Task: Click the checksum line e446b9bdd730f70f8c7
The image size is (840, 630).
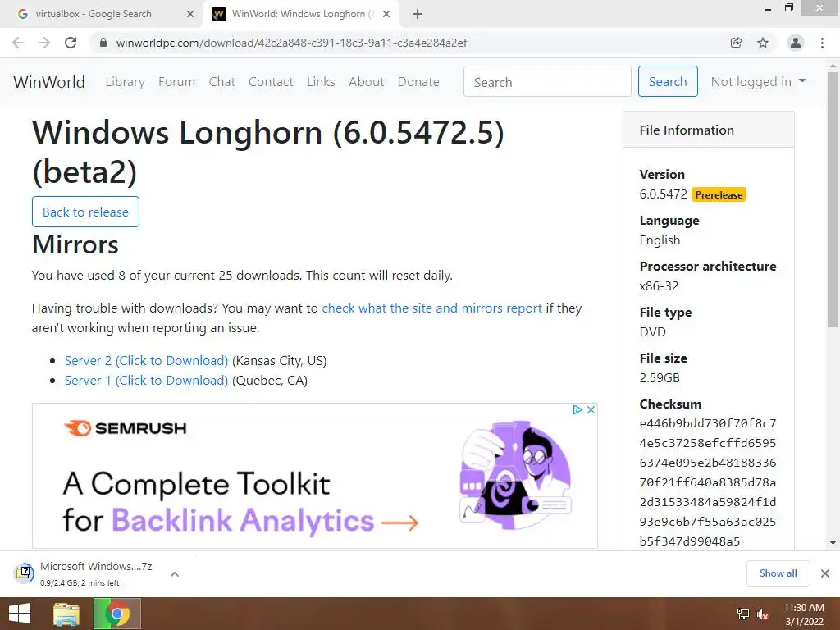Action: tap(708, 423)
